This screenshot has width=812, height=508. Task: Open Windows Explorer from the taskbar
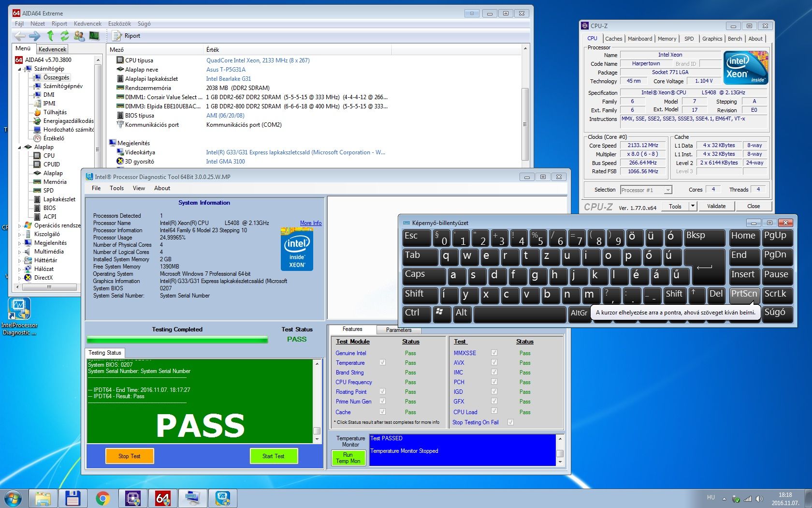[43, 498]
